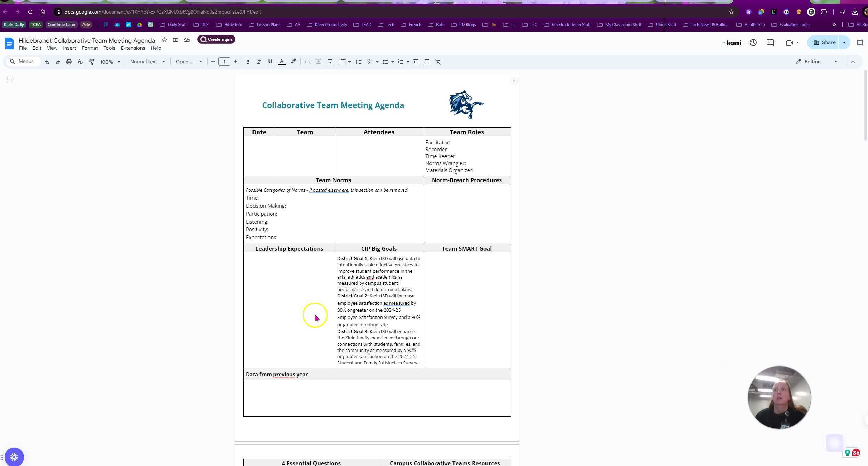Open the Insert menu
The width and height of the screenshot is (868, 466).
70,48
